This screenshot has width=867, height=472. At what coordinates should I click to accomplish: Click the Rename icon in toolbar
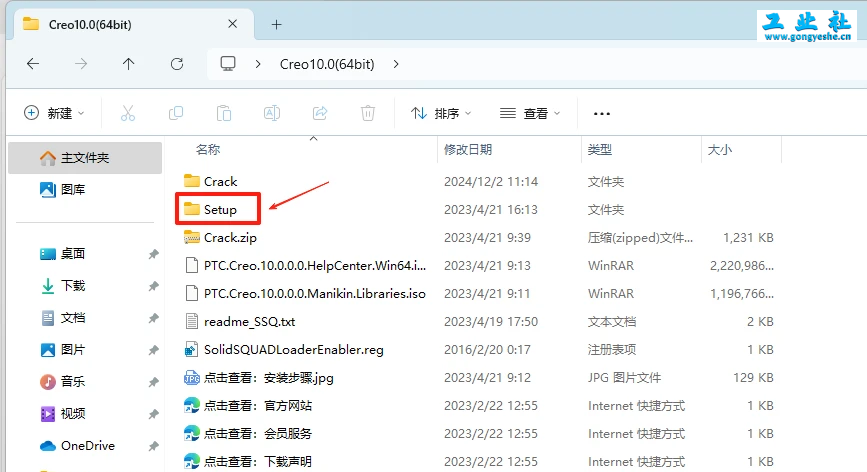pos(271,113)
